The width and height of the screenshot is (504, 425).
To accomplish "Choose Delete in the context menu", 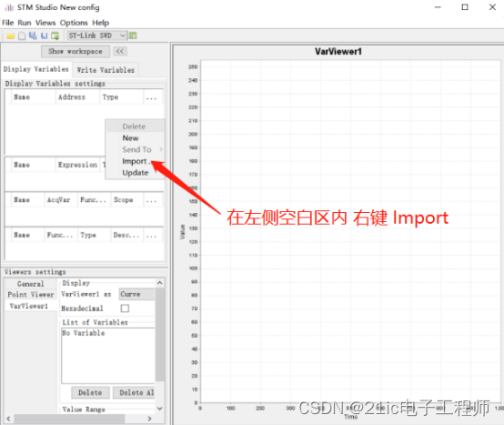I will pos(134,126).
